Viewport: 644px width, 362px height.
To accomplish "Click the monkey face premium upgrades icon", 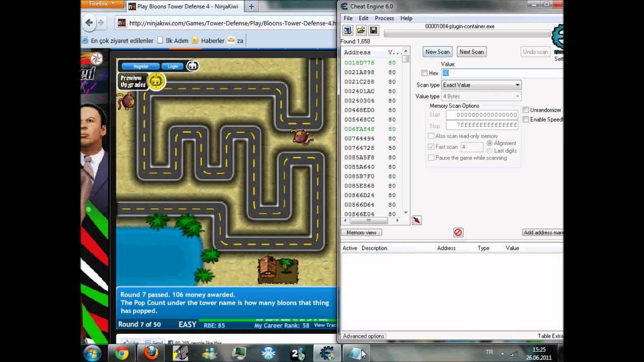I will click(x=156, y=81).
